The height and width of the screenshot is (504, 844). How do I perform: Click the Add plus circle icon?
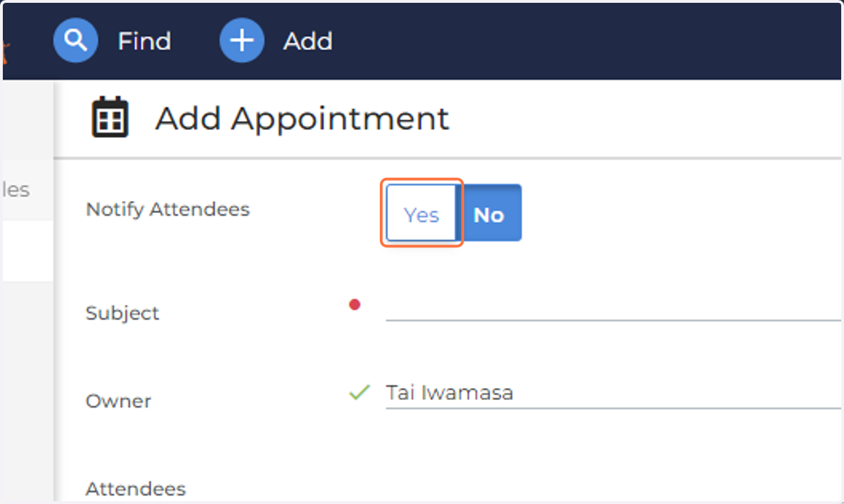[x=242, y=41]
